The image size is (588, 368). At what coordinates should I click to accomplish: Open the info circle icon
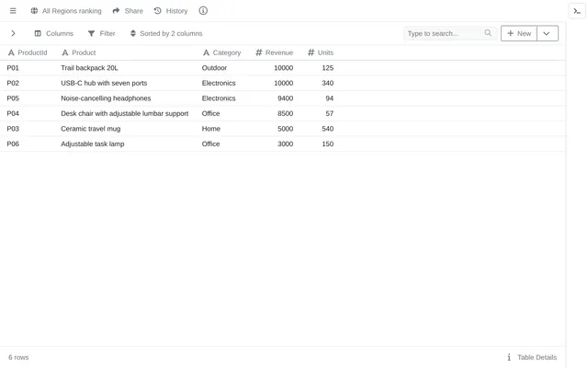pyautogui.click(x=203, y=11)
